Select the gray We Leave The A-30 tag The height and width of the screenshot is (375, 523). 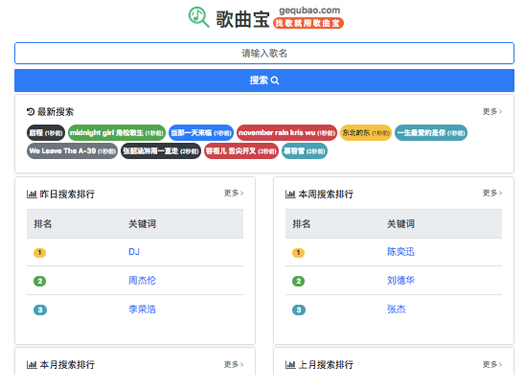pyautogui.click(x=72, y=151)
